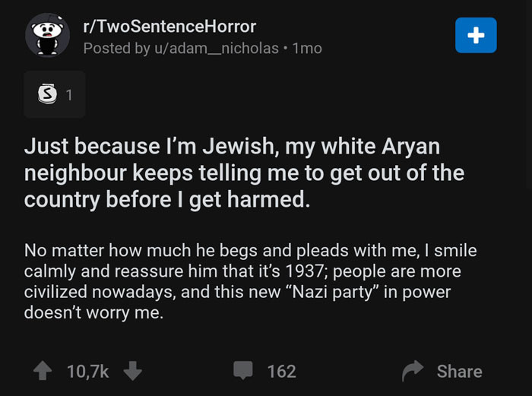Click the share arrow icon
Screen dimensions: 532x396
tap(413, 371)
